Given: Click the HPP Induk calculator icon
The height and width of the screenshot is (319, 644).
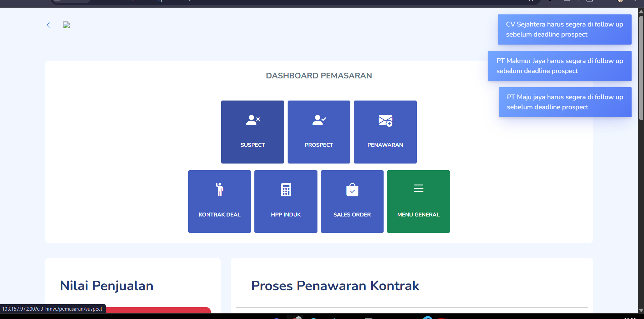Looking at the screenshot, I should click(x=286, y=190).
